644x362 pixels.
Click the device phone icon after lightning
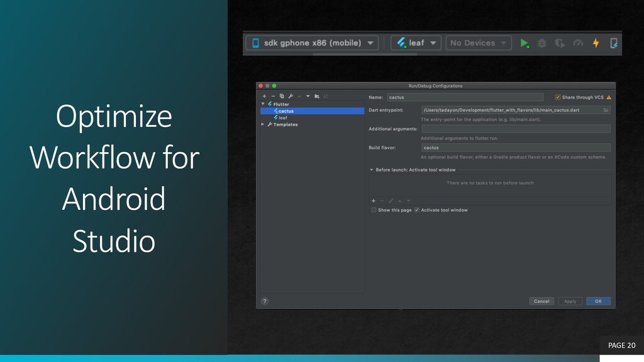[x=614, y=43]
